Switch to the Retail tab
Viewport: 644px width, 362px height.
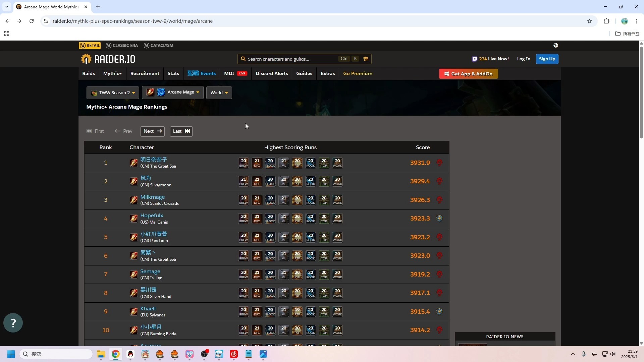90,46
